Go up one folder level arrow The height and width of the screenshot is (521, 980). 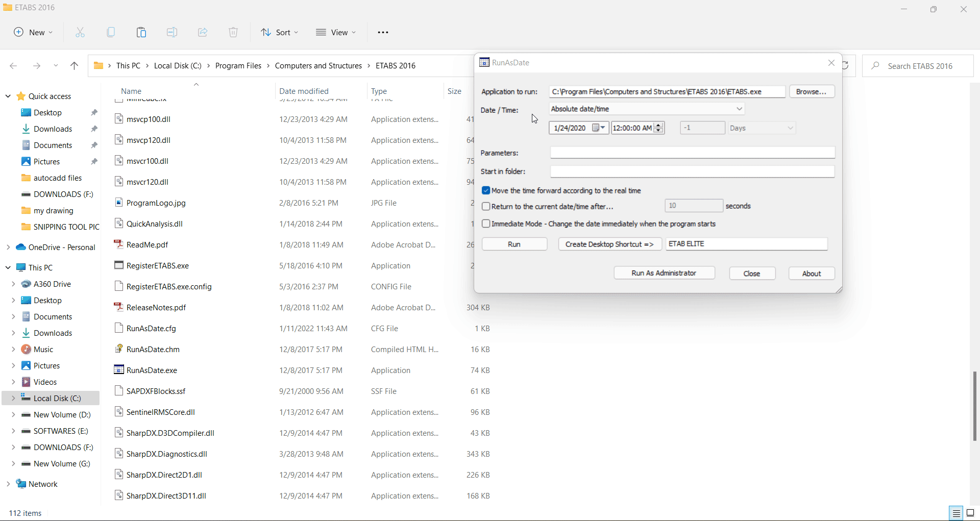pos(74,66)
